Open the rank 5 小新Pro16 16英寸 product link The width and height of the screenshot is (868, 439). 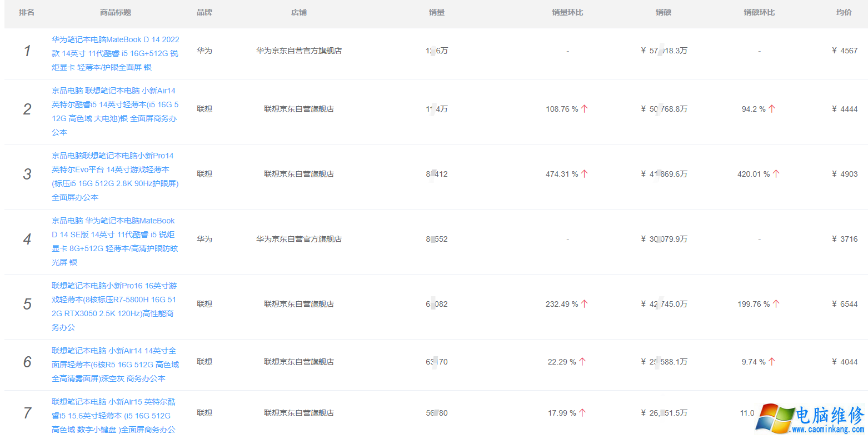(x=116, y=306)
